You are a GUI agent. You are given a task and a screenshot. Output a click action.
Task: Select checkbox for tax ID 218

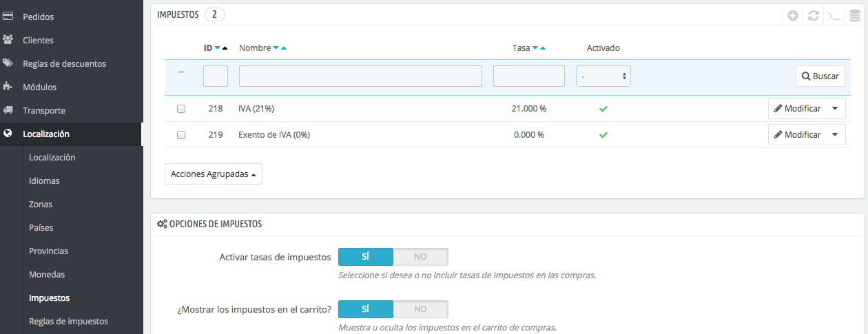point(181,109)
